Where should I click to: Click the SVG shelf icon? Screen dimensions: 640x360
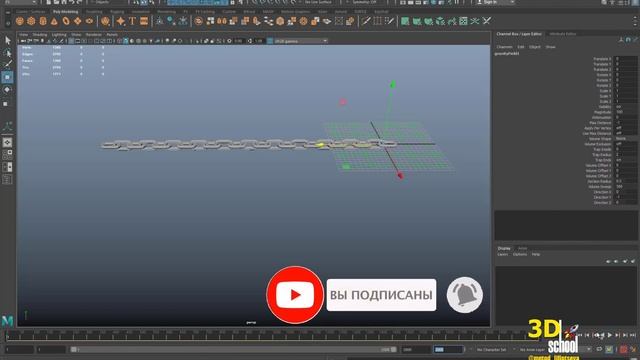pos(144,21)
